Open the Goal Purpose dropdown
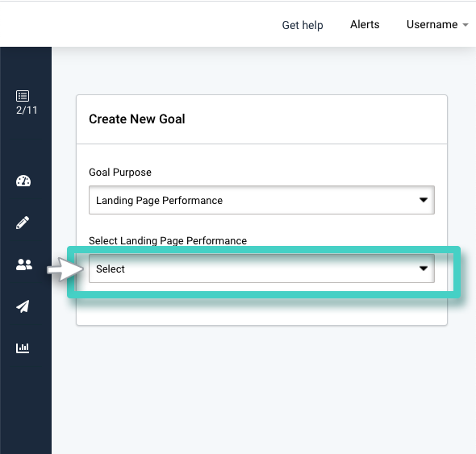This screenshot has width=476, height=454. (x=261, y=200)
